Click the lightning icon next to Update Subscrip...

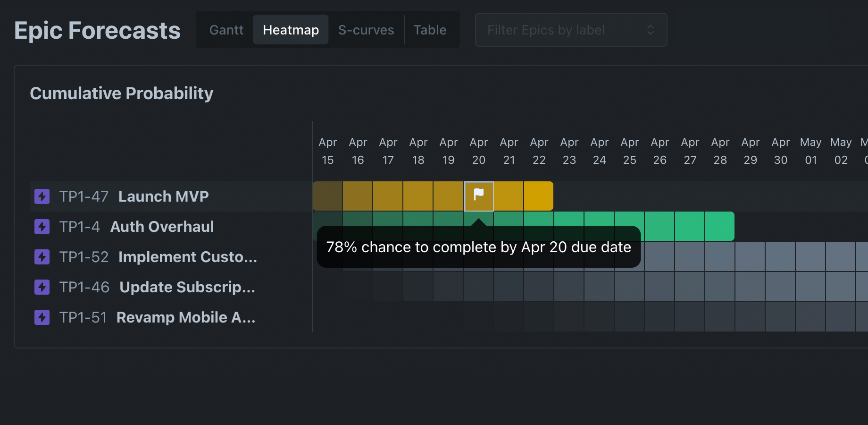42,287
